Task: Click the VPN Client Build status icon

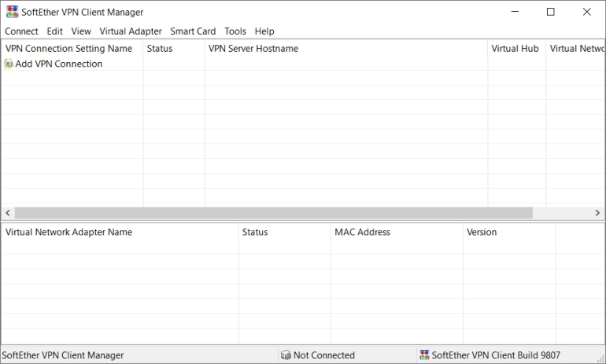Action: [424, 355]
